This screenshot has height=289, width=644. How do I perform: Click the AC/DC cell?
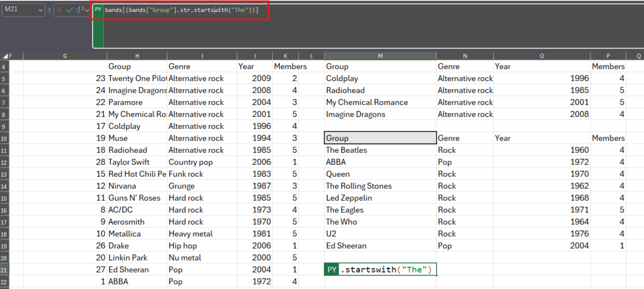(136, 210)
